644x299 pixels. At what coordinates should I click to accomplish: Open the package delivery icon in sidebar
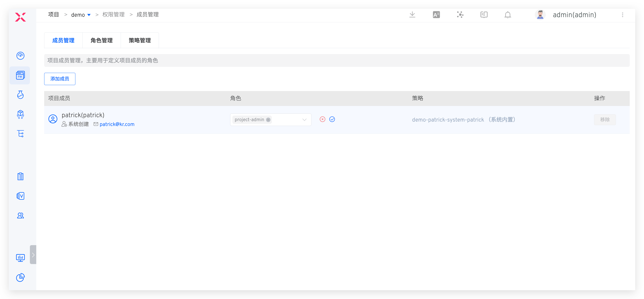click(20, 114)
